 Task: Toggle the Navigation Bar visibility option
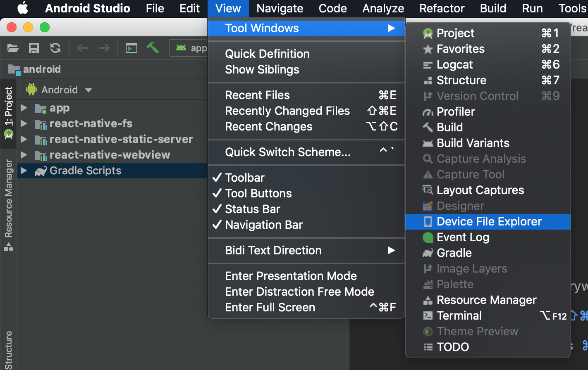[x=306, y=225]
